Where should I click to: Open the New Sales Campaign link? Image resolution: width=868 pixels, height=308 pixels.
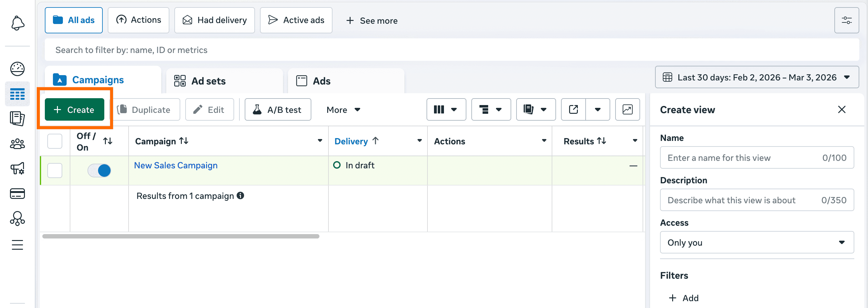tap(176, 165)
